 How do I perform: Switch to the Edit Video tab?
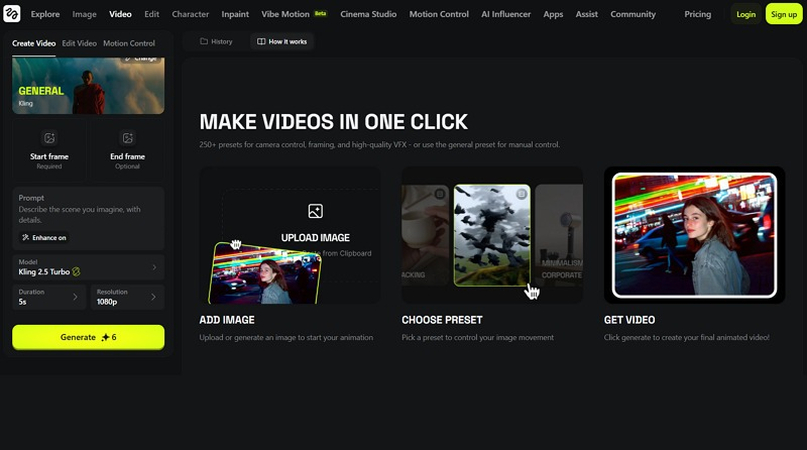click(79, 44)
